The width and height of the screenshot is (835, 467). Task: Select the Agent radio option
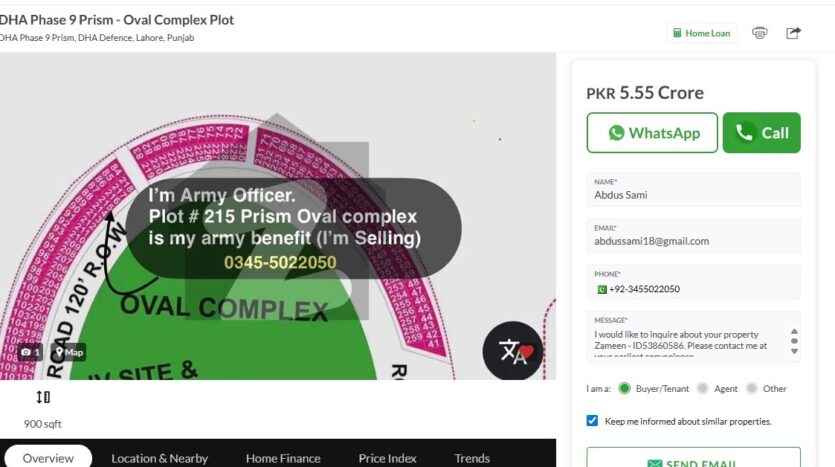pos(703,388)
